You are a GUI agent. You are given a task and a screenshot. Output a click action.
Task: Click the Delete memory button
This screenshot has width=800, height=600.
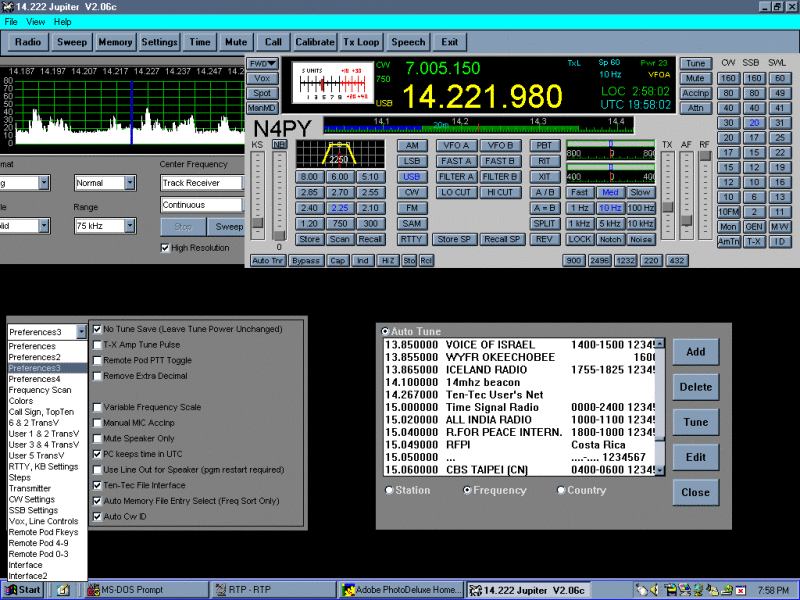click(695, 387)
